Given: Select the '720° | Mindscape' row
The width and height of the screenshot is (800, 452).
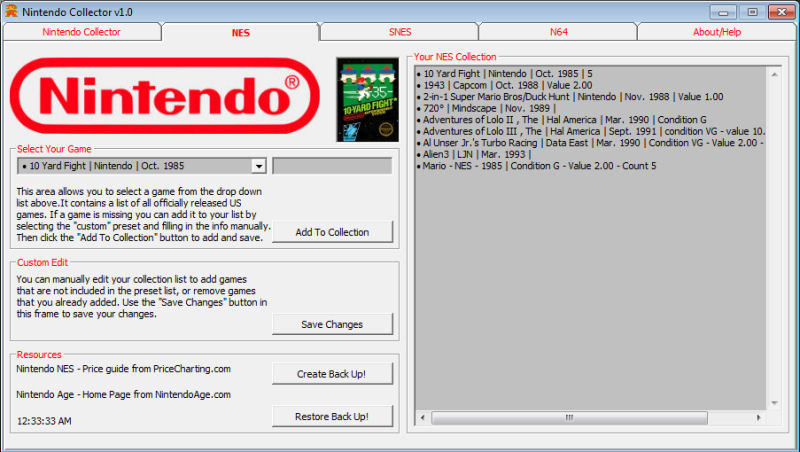Looking at the screenshot, I should coord(486,108).
